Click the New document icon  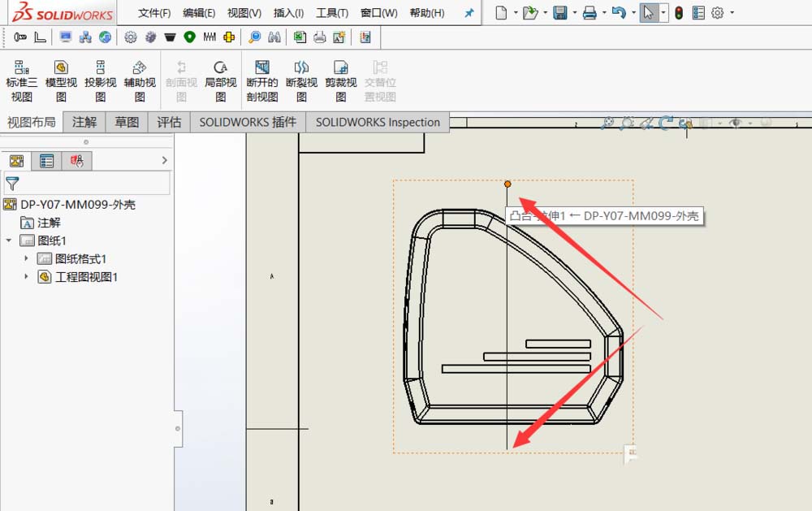501,12
